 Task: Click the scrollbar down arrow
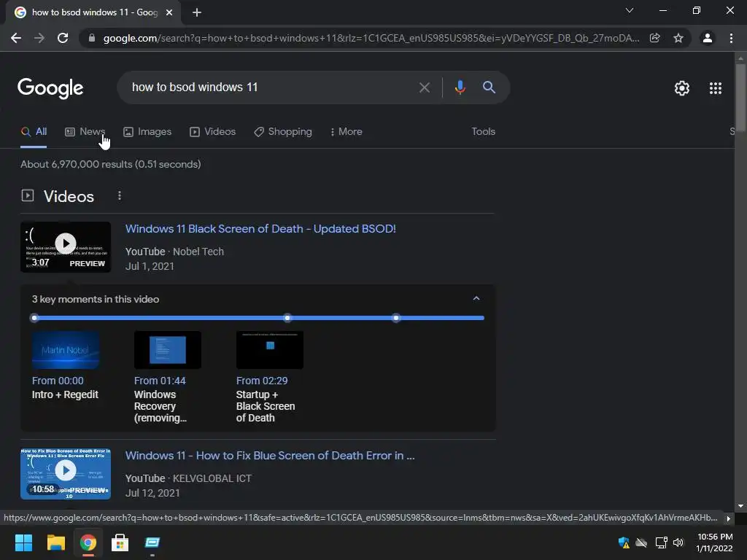pos(740,506)
